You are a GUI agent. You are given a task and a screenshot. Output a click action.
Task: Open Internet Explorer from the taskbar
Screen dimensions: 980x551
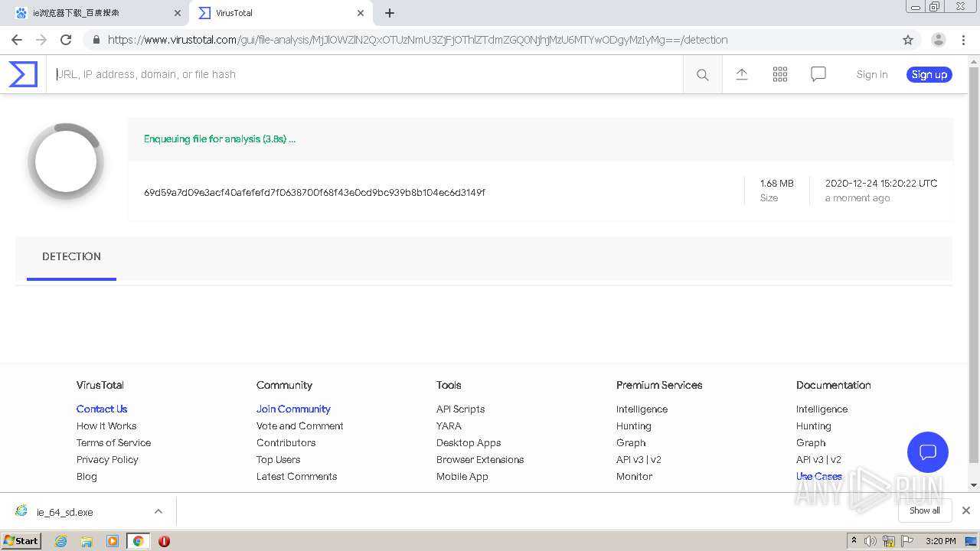[60, 541]
